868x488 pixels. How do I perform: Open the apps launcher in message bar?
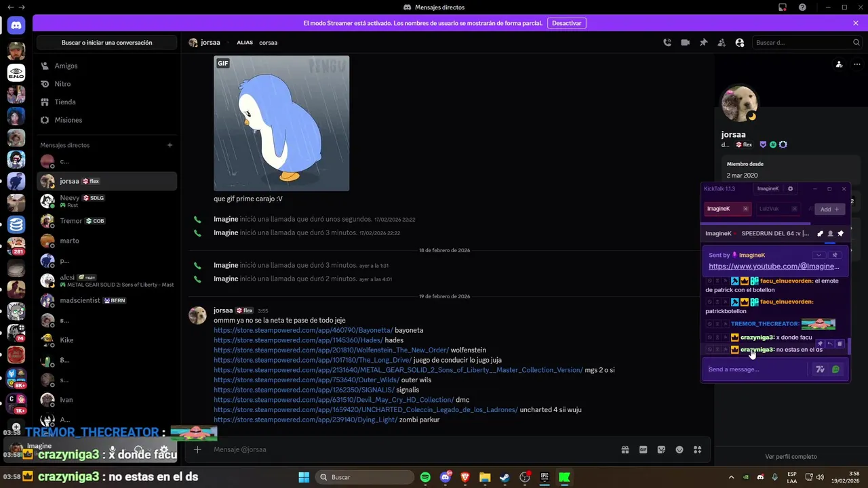click(697, 449)
